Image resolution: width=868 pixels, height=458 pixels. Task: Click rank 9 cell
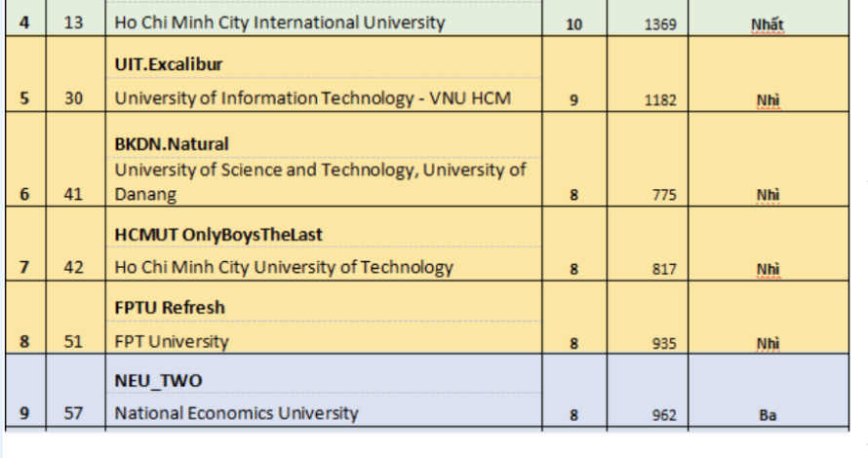click(x=24, y=413)
